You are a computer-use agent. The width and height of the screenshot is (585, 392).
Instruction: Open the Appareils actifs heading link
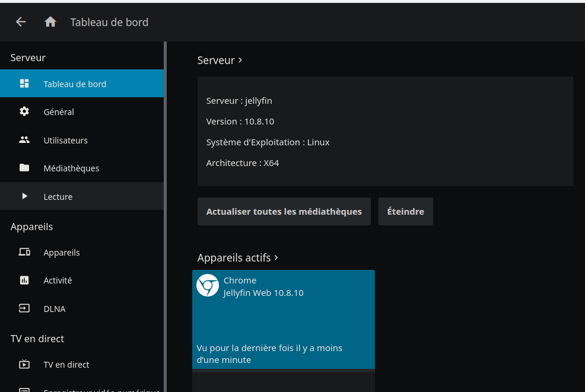[x=238, y=258]
